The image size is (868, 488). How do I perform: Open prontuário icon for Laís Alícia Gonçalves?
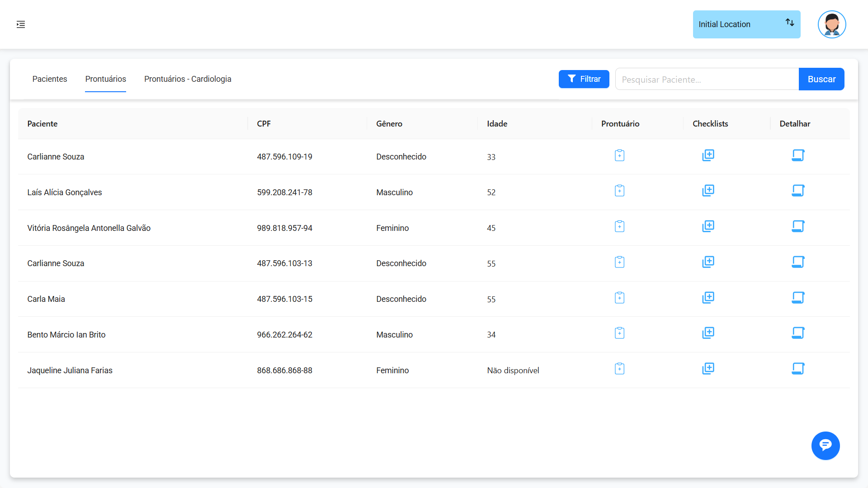tap(619, 191)
